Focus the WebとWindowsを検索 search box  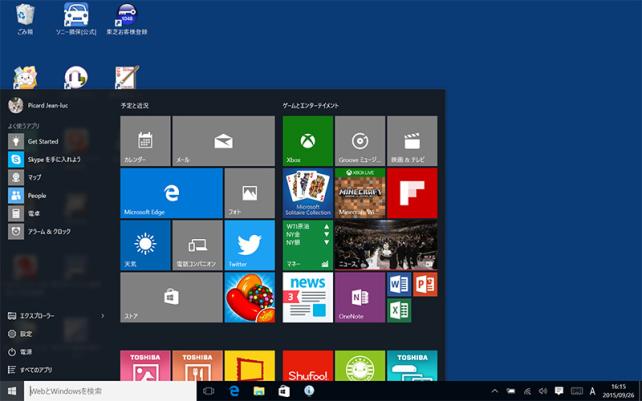(x=110, y=391)
